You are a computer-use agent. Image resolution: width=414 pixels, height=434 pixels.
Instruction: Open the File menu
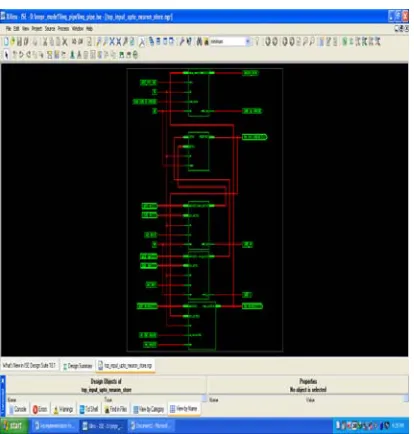click(8, 29)
